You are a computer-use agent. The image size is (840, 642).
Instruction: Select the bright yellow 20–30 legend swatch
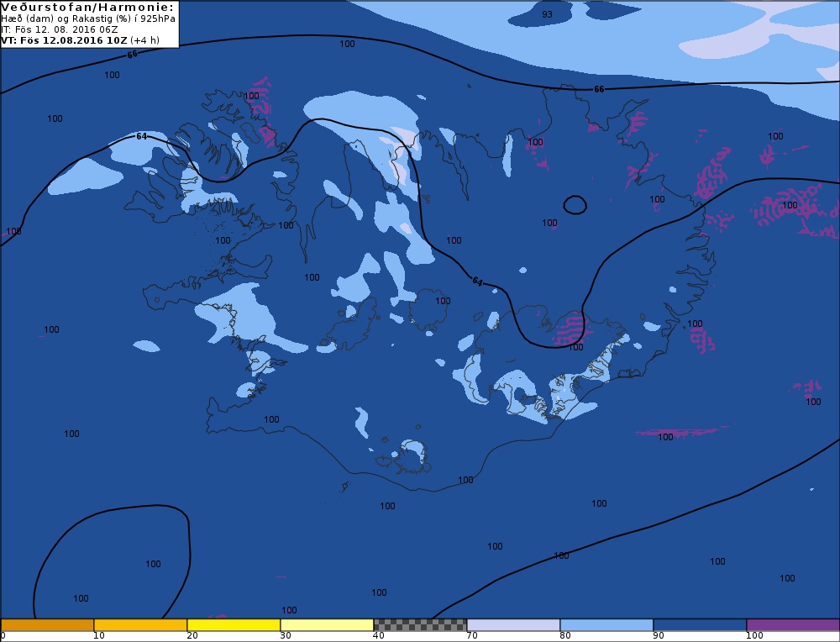click(x=234, y=625)
